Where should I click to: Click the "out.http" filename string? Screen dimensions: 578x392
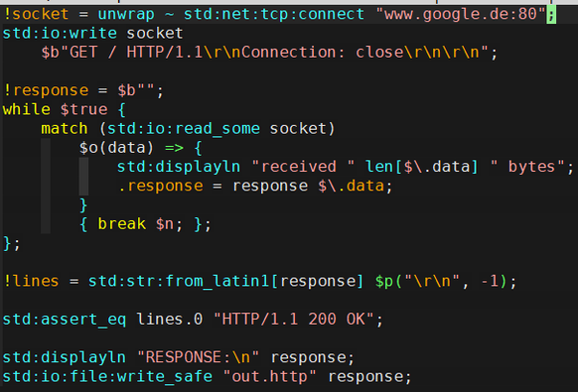(x=270, y=376)
